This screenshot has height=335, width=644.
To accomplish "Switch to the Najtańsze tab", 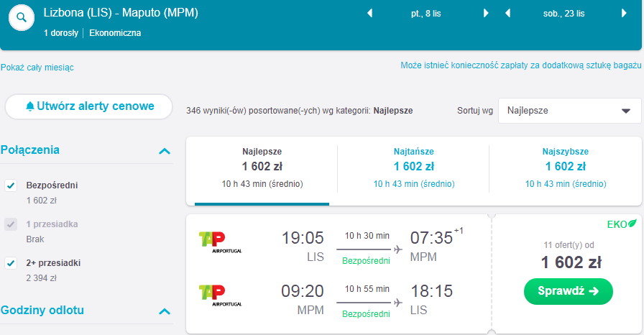I will [413, 168].
